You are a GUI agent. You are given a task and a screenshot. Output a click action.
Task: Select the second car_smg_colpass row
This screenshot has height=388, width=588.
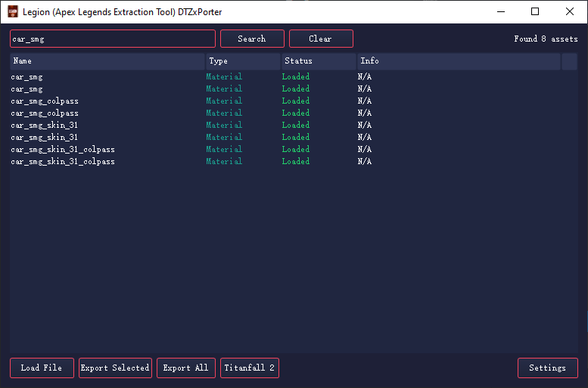click(x=294, y=113)
